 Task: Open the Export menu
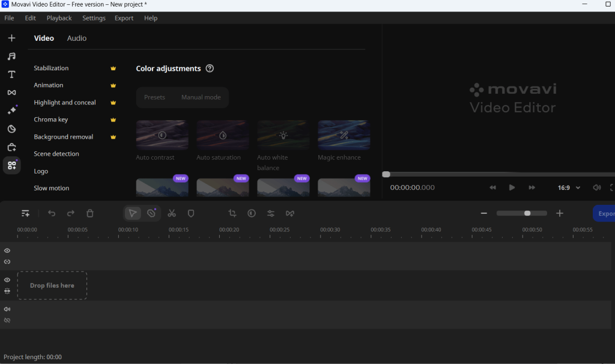(124, 18)
